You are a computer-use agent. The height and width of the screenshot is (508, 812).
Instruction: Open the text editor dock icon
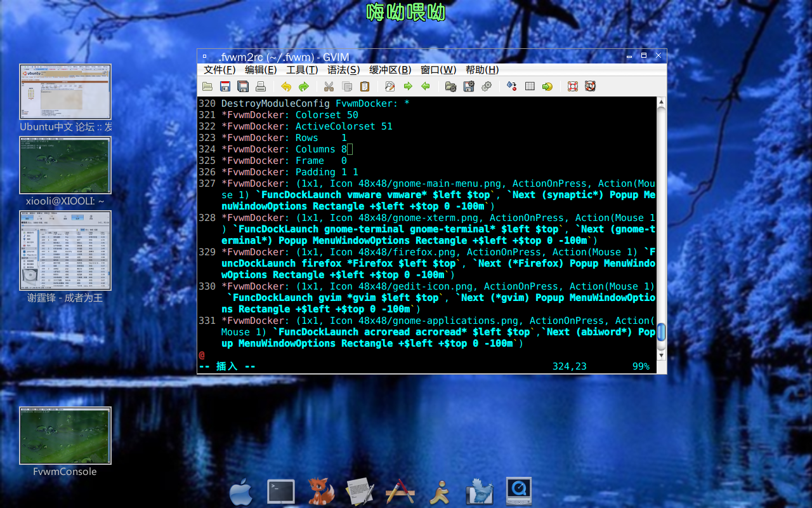tap(360, 491)
